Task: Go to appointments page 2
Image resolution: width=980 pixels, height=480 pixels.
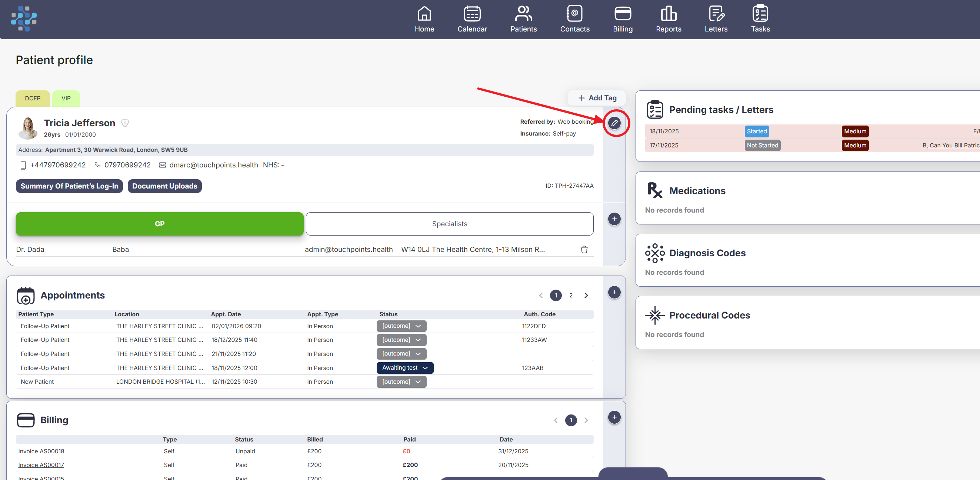Action: click(x=571, y=296)
